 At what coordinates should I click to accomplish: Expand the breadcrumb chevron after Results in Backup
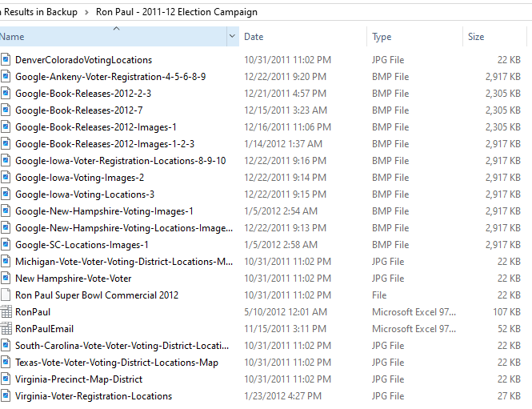tap(86, 13)
